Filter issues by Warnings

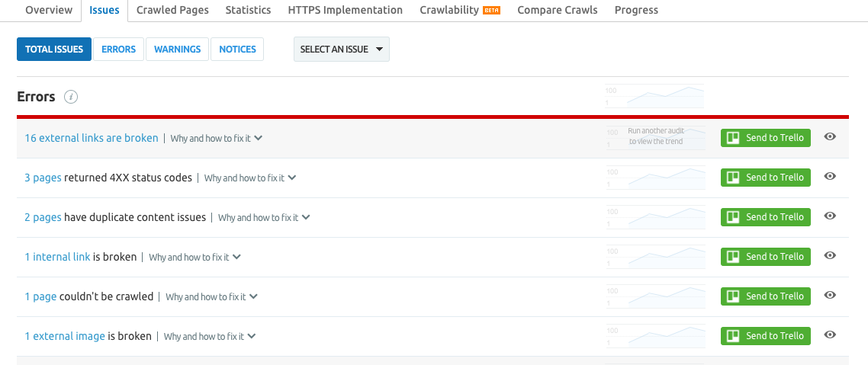[x=177, y=50]
